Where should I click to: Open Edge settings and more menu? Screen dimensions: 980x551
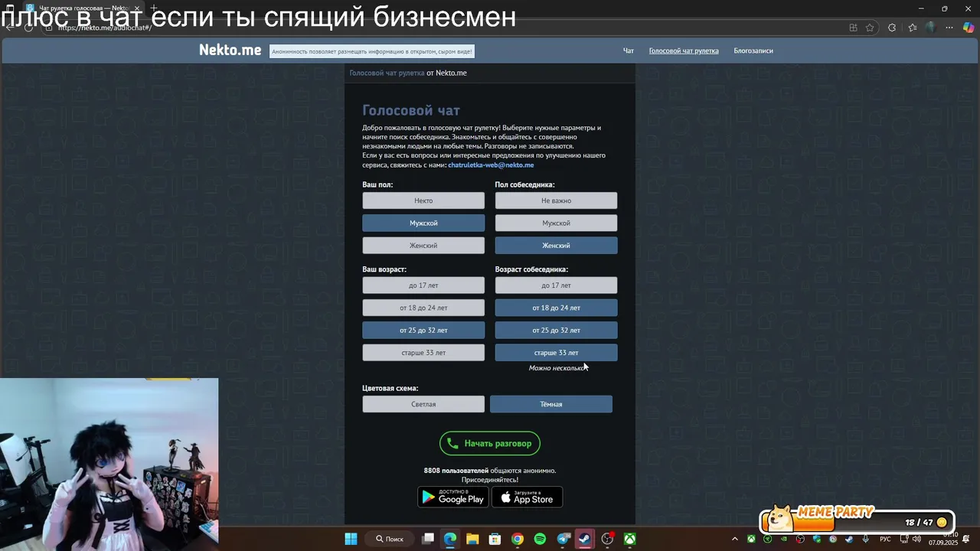(949, 28)
